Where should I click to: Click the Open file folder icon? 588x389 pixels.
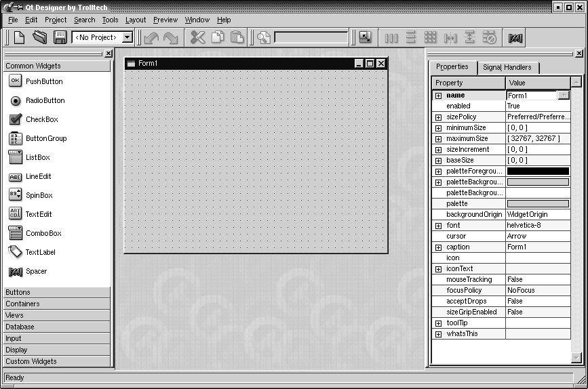click(39, 38)
